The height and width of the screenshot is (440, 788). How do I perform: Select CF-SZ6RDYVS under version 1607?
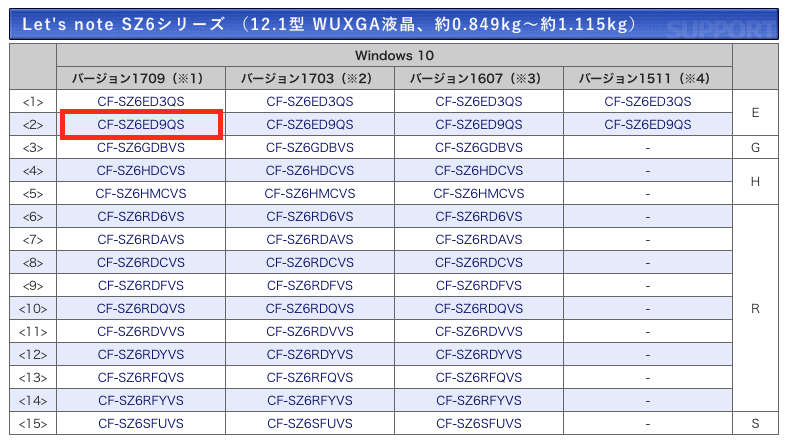[x=478, y=355]
